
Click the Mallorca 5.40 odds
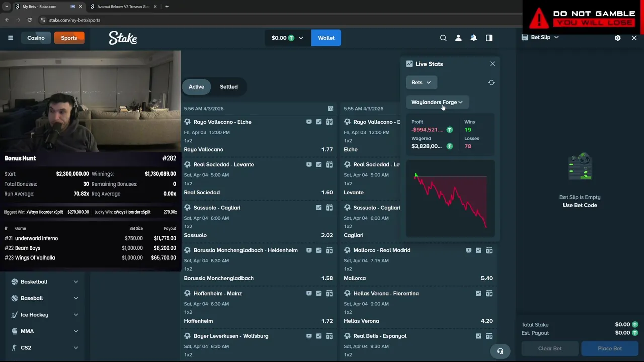click(x=487, y=278)
